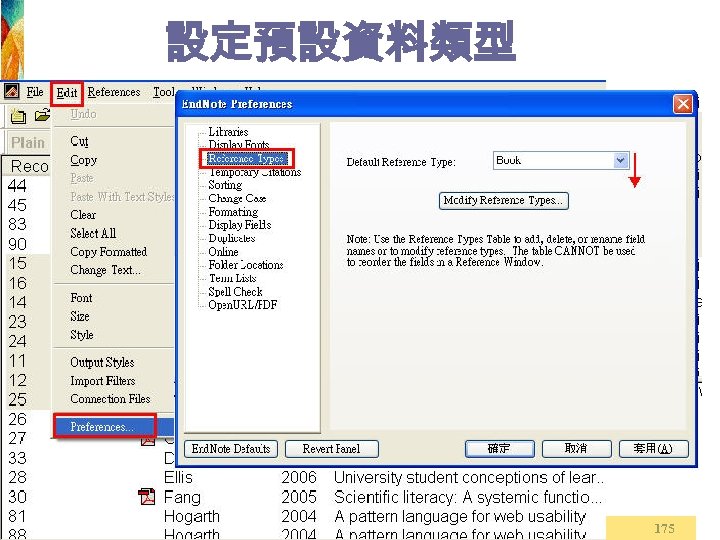Select the Fang 2005 reference row
Image resolution: width=720 pixels, height=540 pixels.
305,497
